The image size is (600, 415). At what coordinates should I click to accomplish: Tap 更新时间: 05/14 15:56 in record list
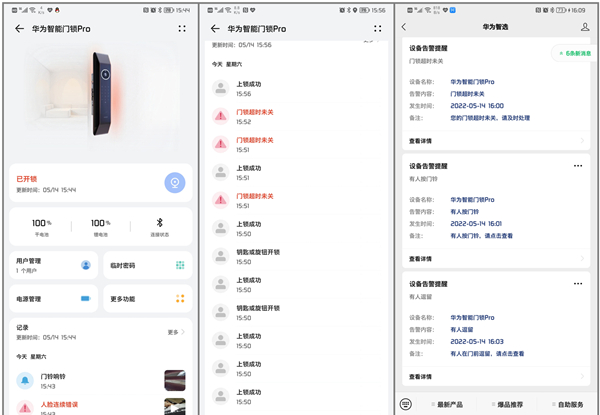241,45
